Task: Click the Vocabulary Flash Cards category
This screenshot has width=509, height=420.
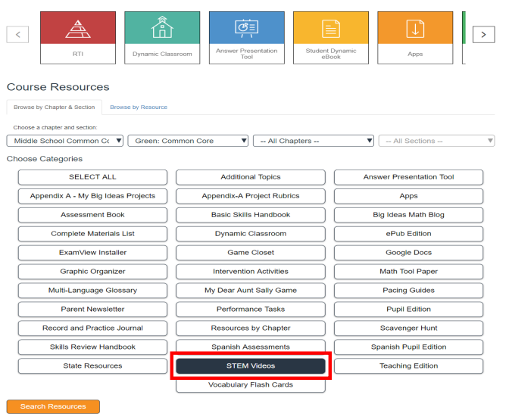Action: [x=251, y=385]
